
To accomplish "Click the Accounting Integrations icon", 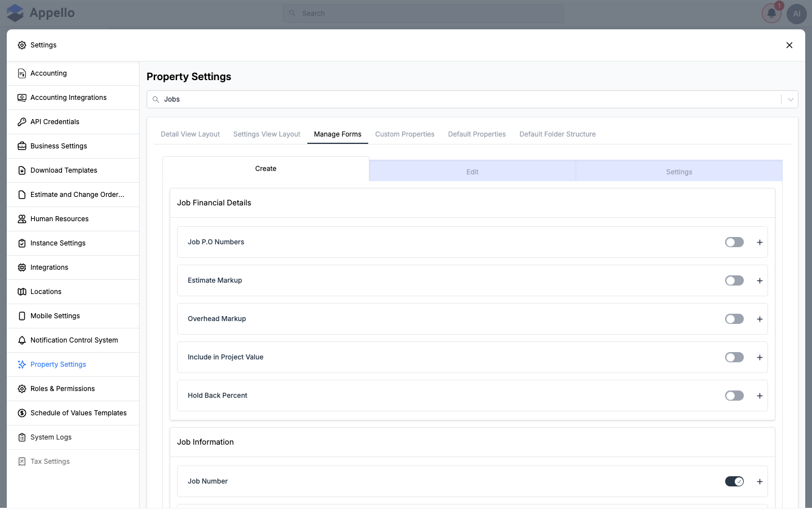I will point(22,98).
